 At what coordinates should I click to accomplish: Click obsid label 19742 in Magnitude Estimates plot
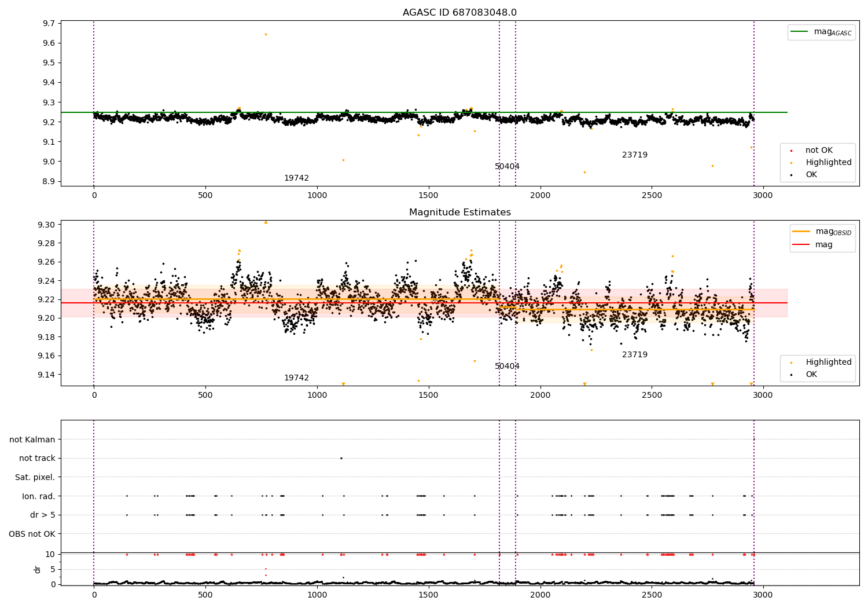(x=296, y=378)
